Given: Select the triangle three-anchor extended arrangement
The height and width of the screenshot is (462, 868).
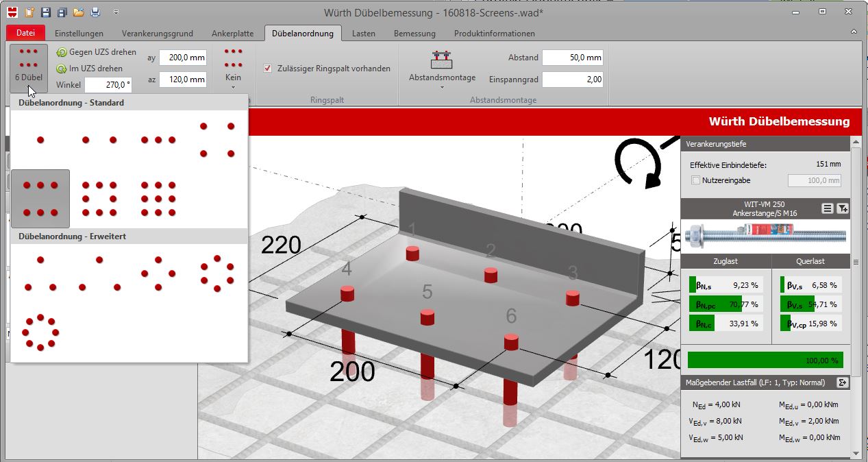Looking at the screenshot, I should pos(40,274).
